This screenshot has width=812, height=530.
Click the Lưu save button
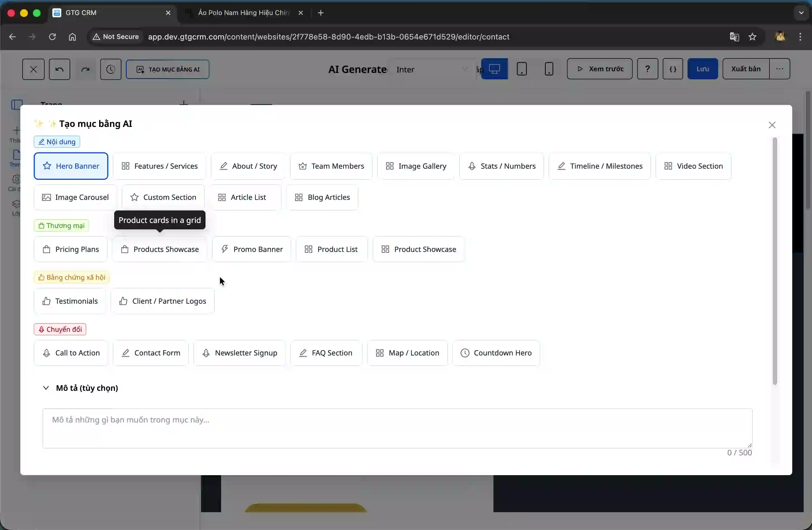click(703, 68)
